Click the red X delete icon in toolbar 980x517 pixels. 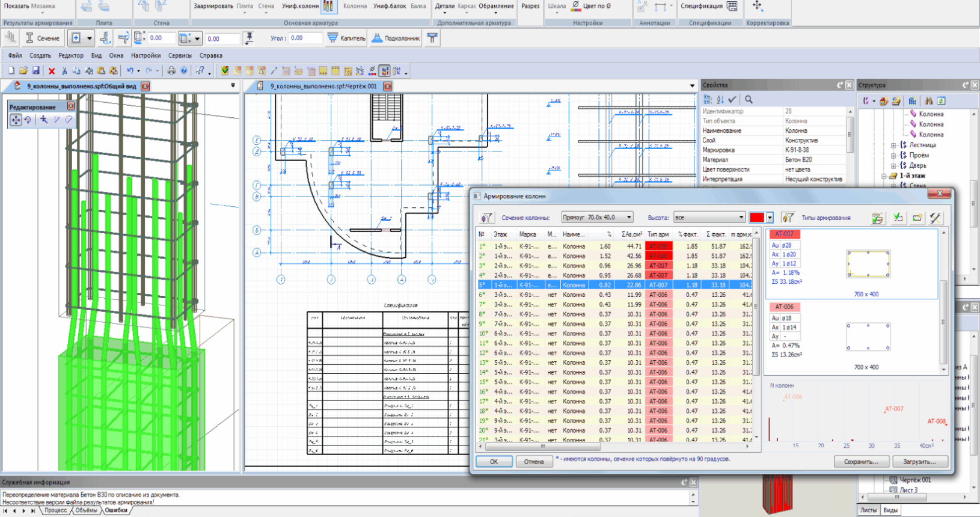52,71
